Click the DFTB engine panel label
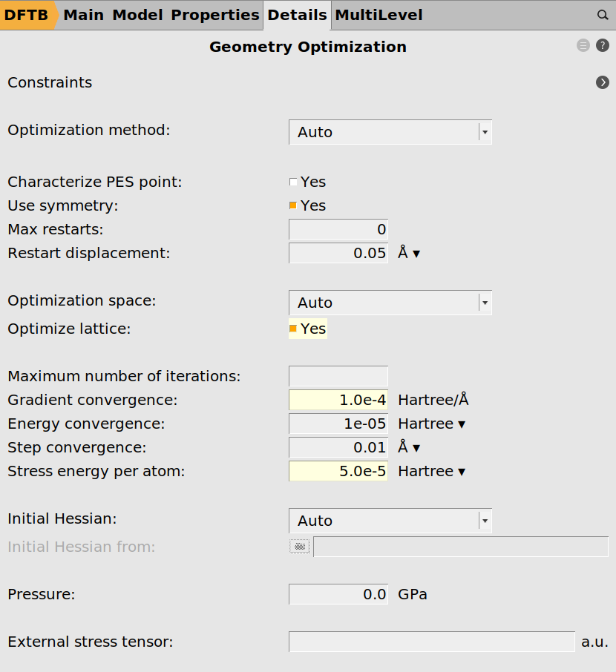 [x=27, y=15]
